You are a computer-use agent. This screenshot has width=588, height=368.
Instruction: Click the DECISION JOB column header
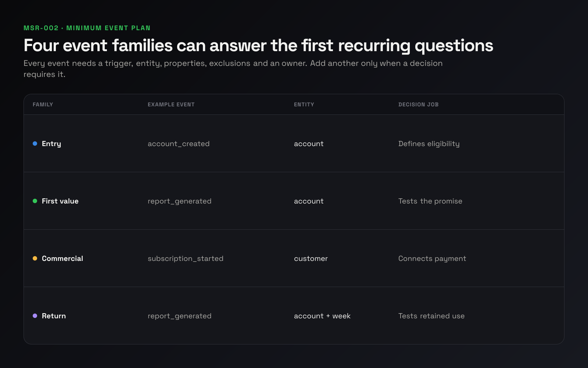(x=418, y=105)
